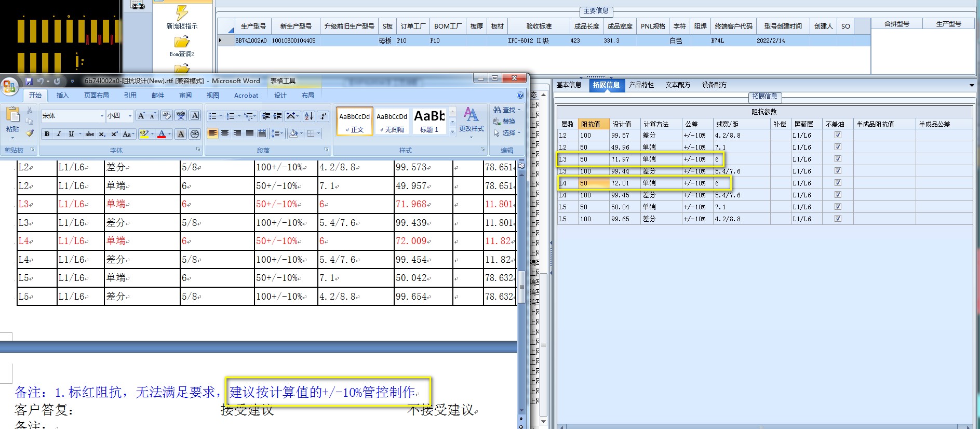The image size is (980, 429).
Task: Toggle 不盖油 checkbox for L3 50 row
Action: coord(838,159)
